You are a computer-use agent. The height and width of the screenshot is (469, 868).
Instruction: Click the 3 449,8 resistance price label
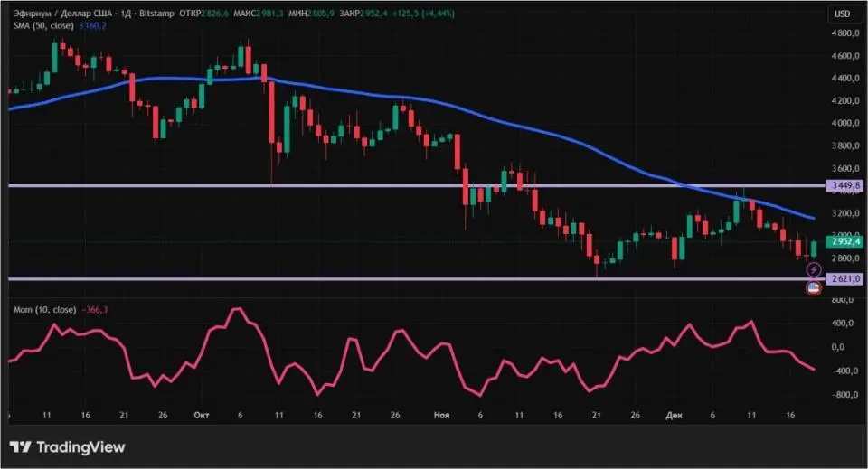tap(844, 185)
